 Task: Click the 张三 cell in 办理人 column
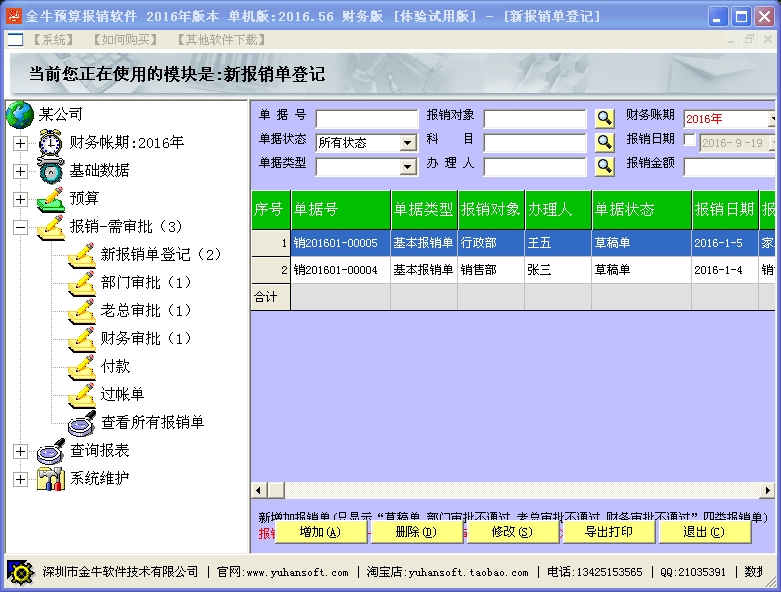point(558,270)
